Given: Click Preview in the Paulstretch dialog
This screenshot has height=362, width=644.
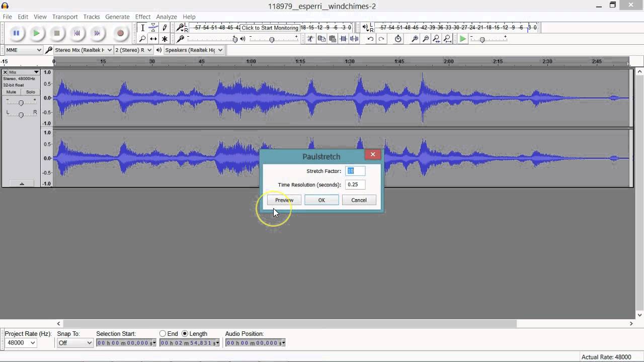Looking at the screenshot, I should [x=284, y=200].
